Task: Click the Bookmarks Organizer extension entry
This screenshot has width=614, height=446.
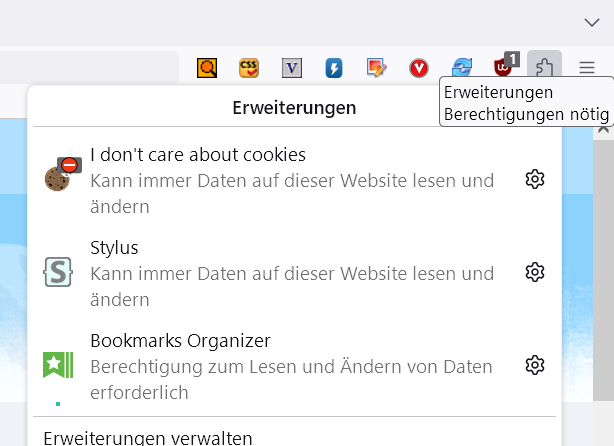Action: point(290,365)
